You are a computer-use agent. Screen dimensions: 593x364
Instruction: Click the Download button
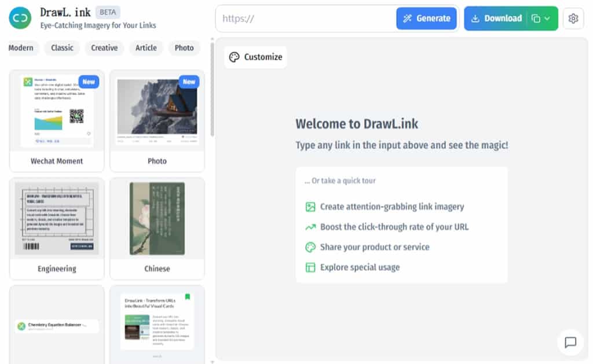(x=496, y=19)
